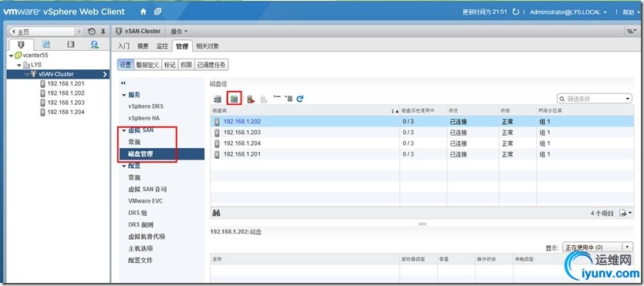Collapse the settings side menu with double arrows
644x286 pixels.
tap(123, 83)
